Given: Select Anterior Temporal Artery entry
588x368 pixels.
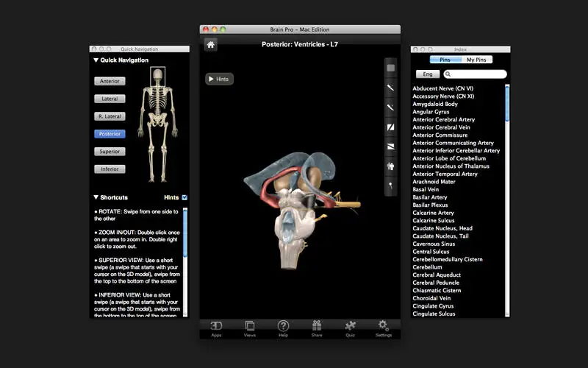Looking at the screenshot, I should 445,174.
